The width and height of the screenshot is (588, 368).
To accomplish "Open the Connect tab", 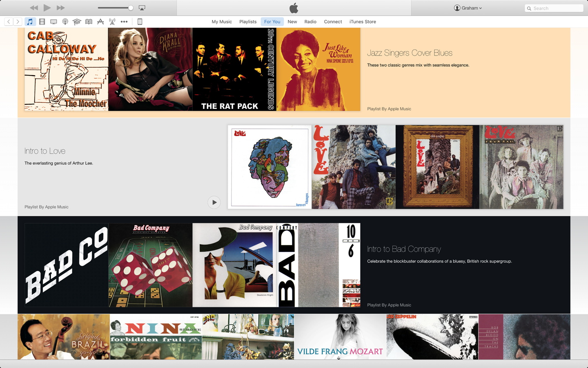I will tap(333, 22).
